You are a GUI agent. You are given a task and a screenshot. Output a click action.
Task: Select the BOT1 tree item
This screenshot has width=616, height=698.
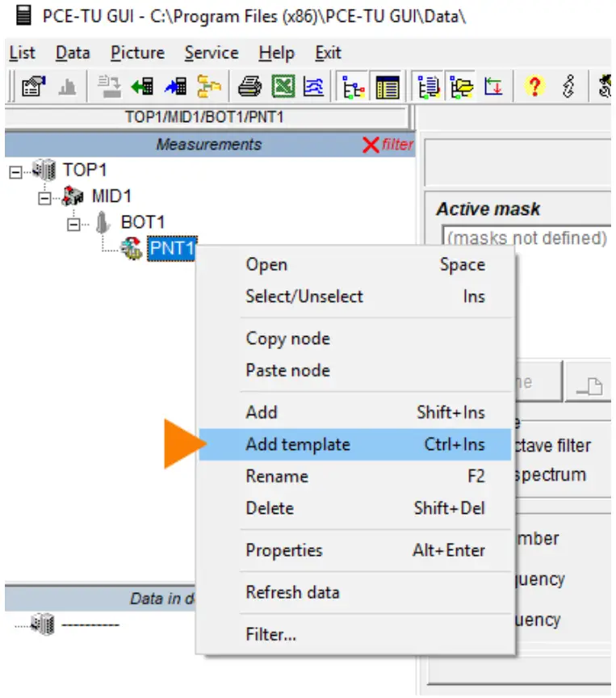tap(143, 223)
